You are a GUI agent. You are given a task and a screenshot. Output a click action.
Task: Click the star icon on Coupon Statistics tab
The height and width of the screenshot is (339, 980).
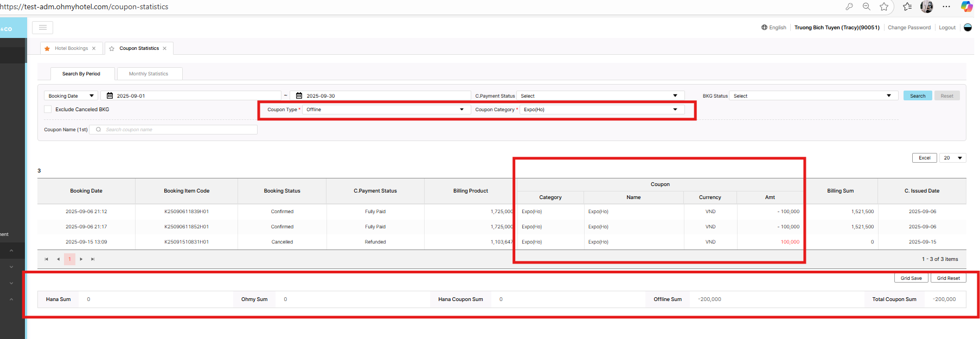(112, 49)
